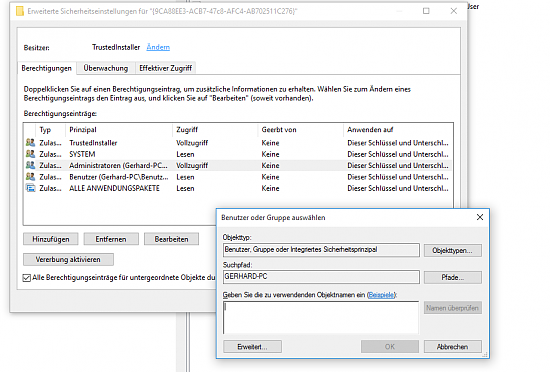The image size is (550, 372).
Task: Switch to the Berechtigungen tab
Action: (47, 68)
